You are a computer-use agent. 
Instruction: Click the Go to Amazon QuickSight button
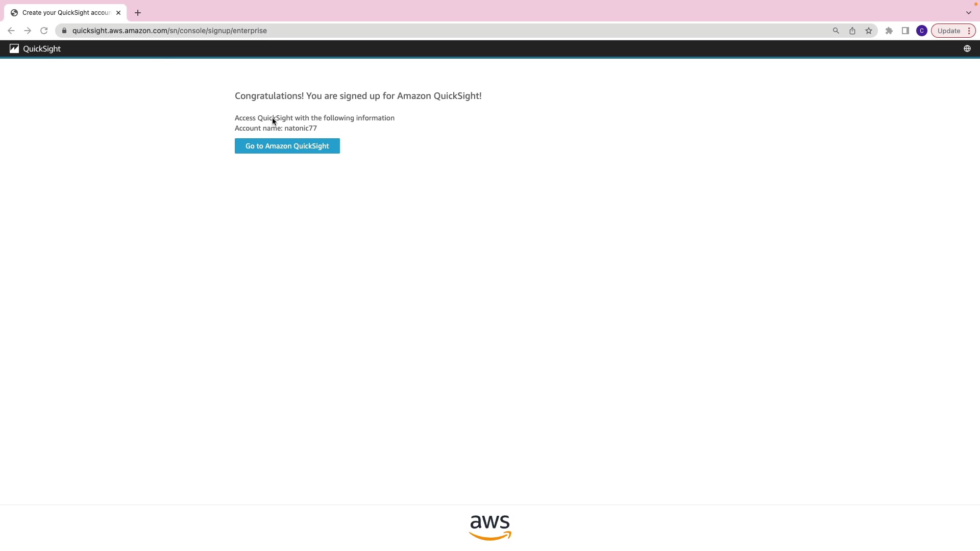point(287,146)
